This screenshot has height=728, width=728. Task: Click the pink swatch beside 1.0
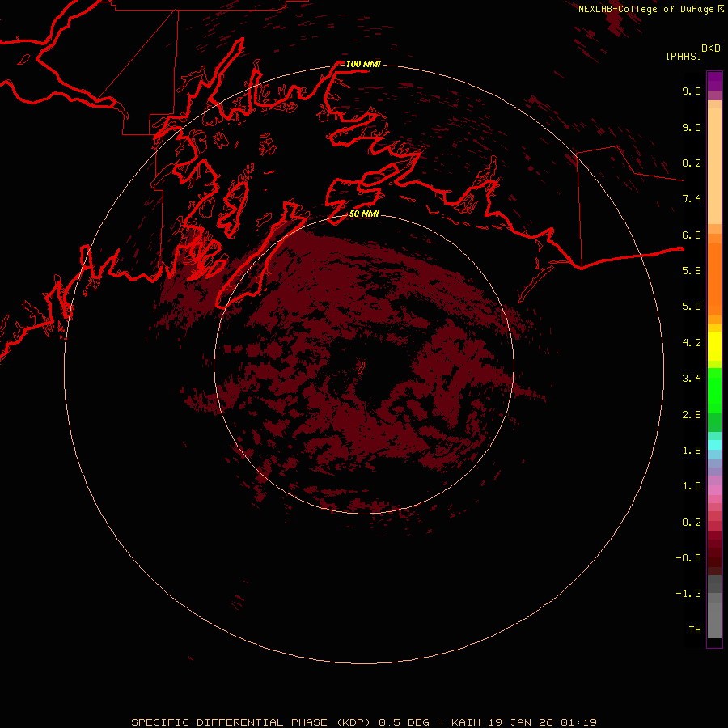click(x=714, y=490)
